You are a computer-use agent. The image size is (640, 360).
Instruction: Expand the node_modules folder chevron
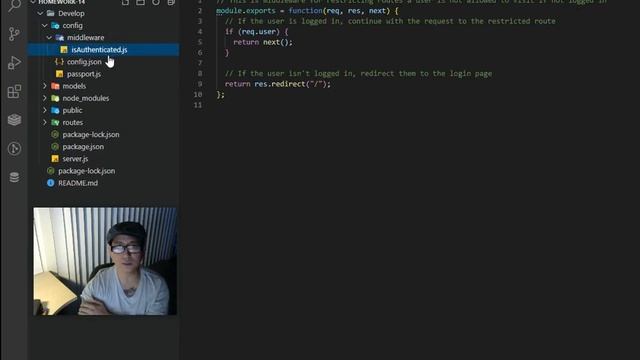point(45,98)
